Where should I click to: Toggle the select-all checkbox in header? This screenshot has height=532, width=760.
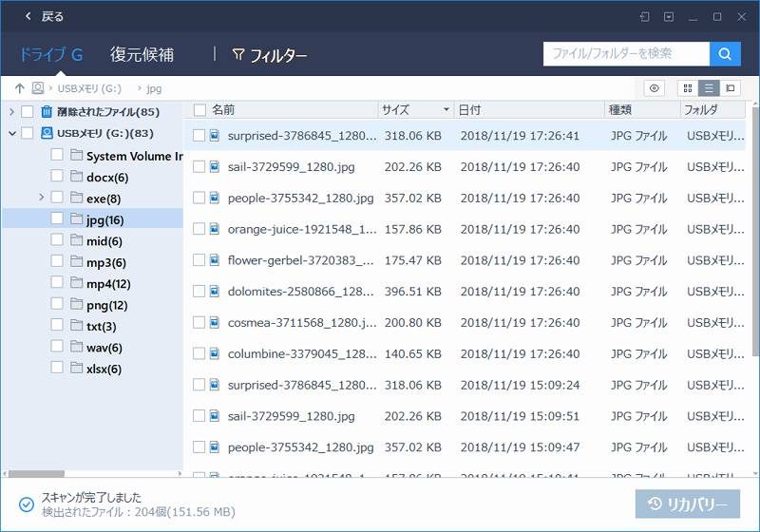pyautogui.click(x=199, y=110)
